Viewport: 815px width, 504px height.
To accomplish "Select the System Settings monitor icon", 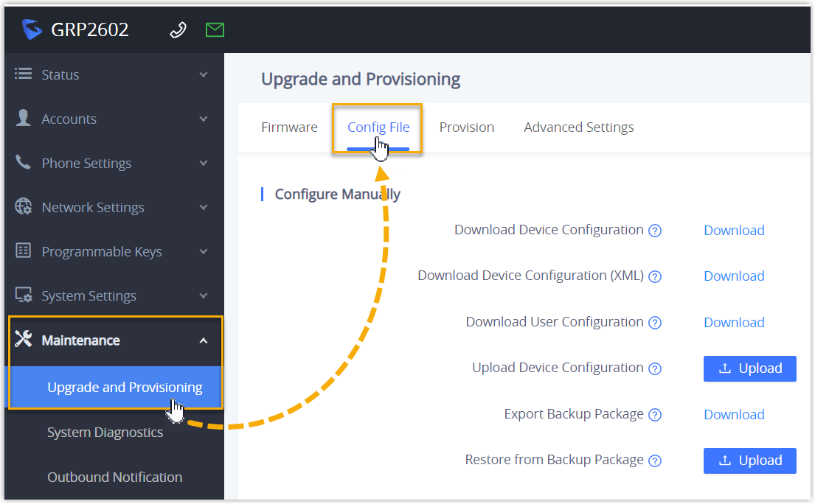I will pyautogui.click(x=21, y=295).
